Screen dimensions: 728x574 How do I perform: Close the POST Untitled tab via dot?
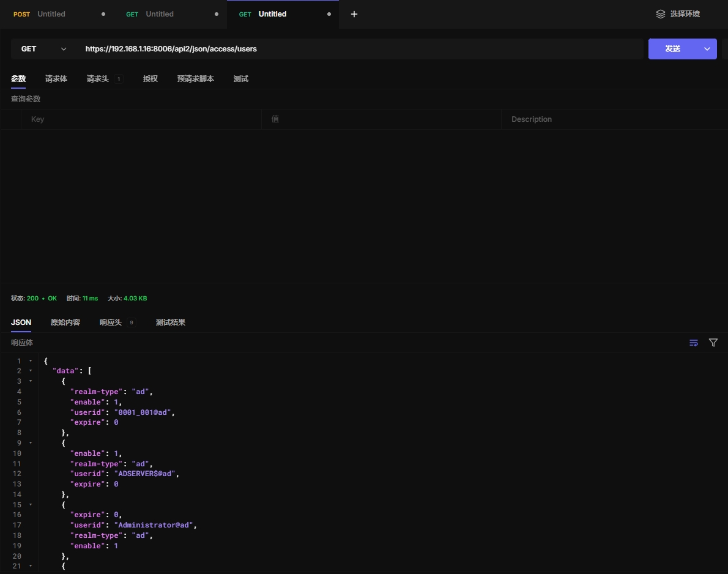pyautogui.click(x=103, y=14)
